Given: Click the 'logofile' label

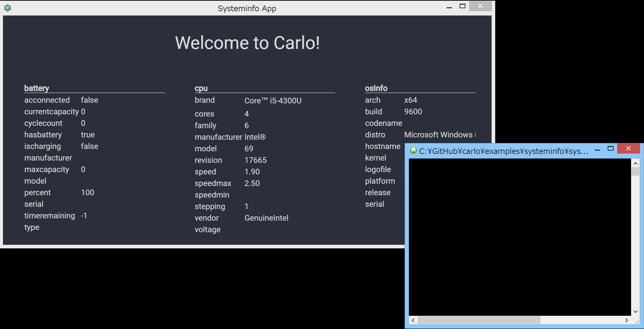Looking at the screenshot, I should 378,169.
